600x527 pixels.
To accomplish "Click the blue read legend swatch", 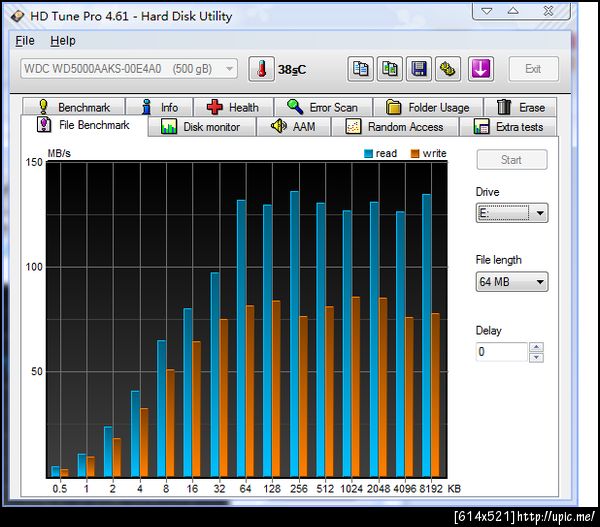I will point(368,154).
